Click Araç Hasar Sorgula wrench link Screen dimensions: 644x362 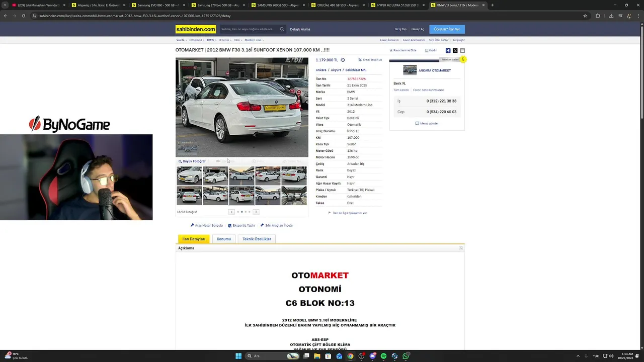tap(207, 225)
